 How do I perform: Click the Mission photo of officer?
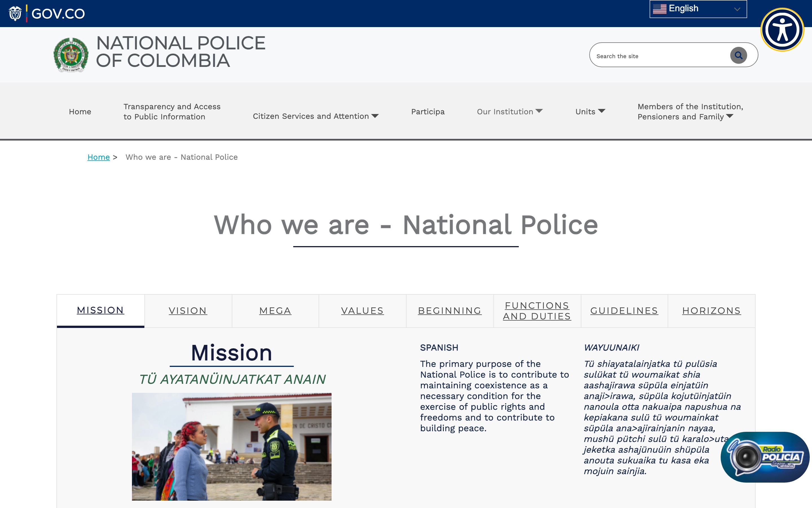[231, 446]
